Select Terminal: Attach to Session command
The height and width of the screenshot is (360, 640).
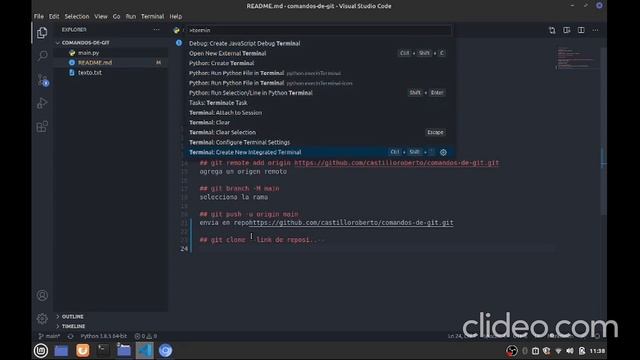pyautogui.click(x=319, y=113)
